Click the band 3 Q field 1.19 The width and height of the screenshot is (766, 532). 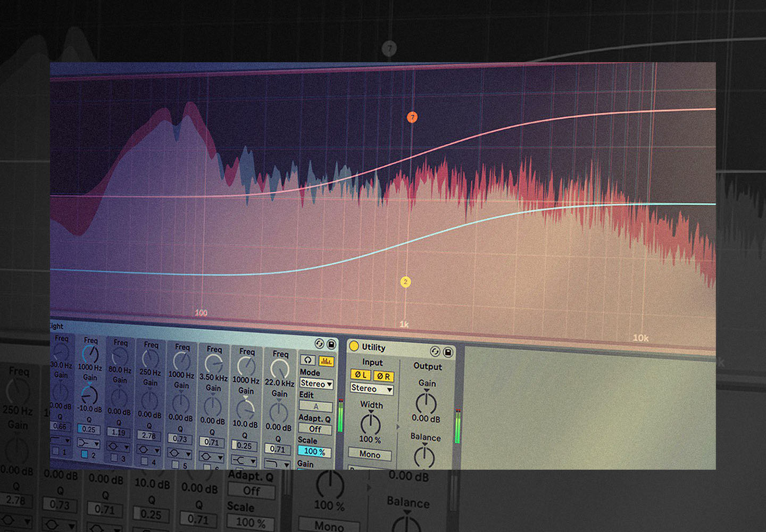[x=118, y=433]
